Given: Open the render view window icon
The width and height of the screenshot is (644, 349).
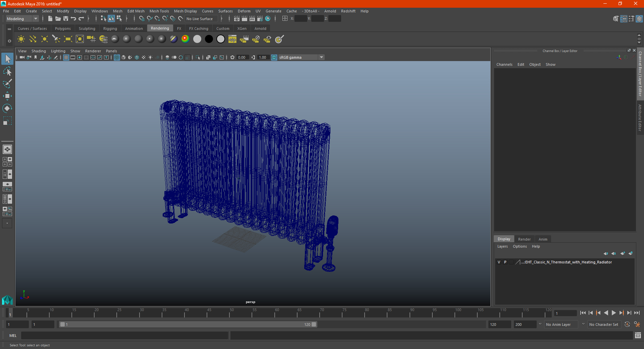Looking at the screenshot, I should pyautogui.click(x=237, y=19).
